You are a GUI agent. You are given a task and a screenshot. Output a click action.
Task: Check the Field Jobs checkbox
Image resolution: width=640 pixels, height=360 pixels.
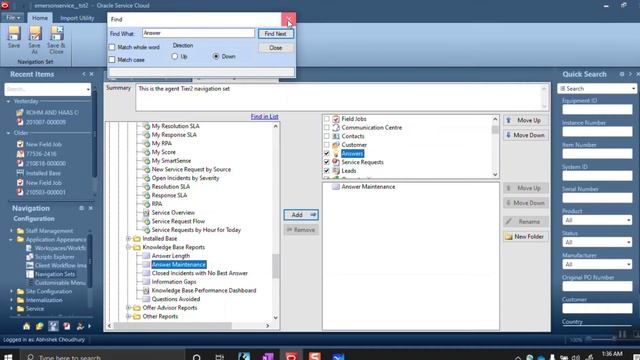tap(327, 119)
